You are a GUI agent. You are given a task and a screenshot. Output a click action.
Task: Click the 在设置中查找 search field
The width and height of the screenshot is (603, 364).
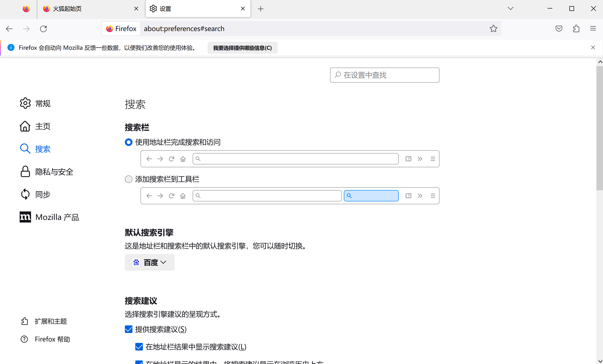click(384, 75)
